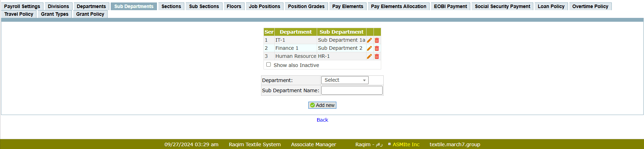Delete the IT-1 sub department row
The image size is (644, 149).
tap(377, 40)
